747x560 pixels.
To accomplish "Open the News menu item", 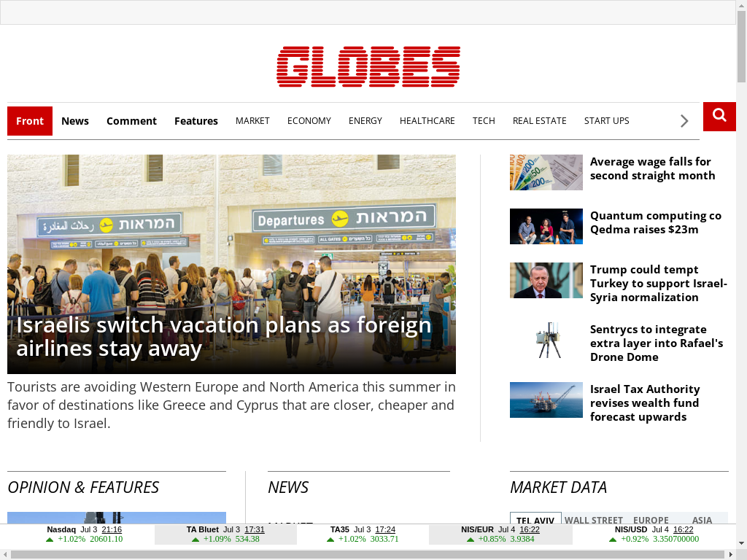I will pos(75,121).
